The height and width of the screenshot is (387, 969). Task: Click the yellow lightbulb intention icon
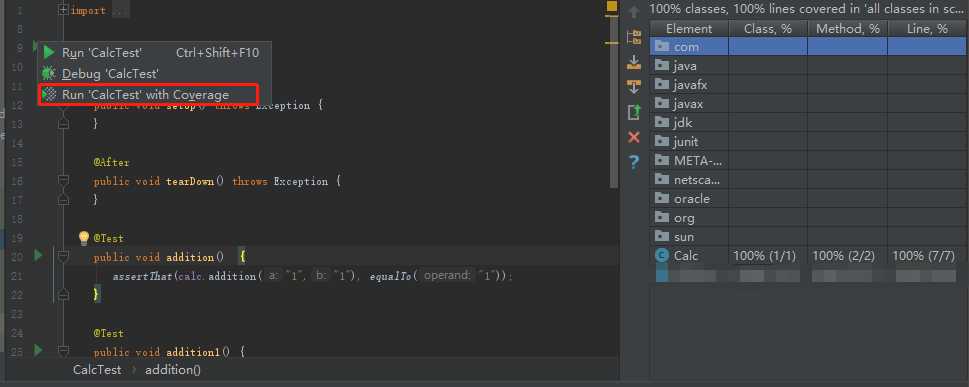[84, 238]
